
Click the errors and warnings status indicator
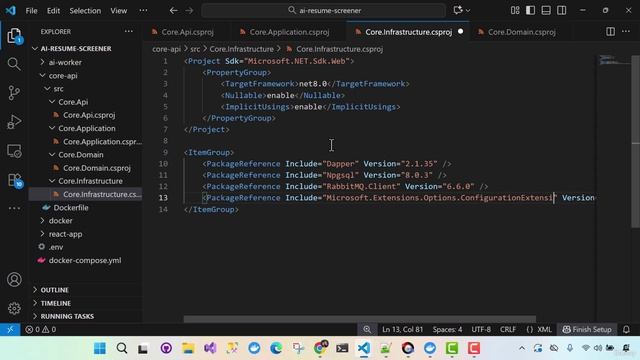[x=40, y=329]
